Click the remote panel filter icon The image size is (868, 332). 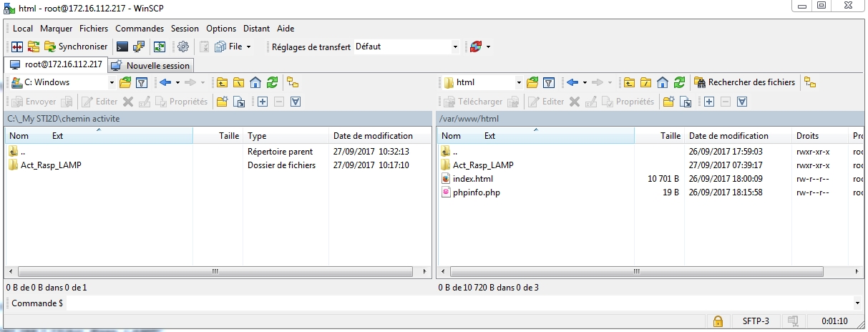[549, 82]
